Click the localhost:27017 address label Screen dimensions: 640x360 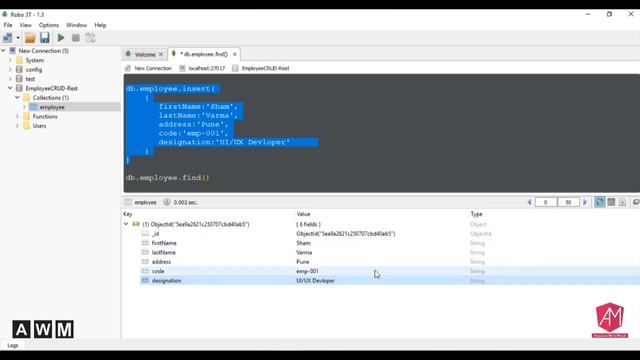click(207, 68)
